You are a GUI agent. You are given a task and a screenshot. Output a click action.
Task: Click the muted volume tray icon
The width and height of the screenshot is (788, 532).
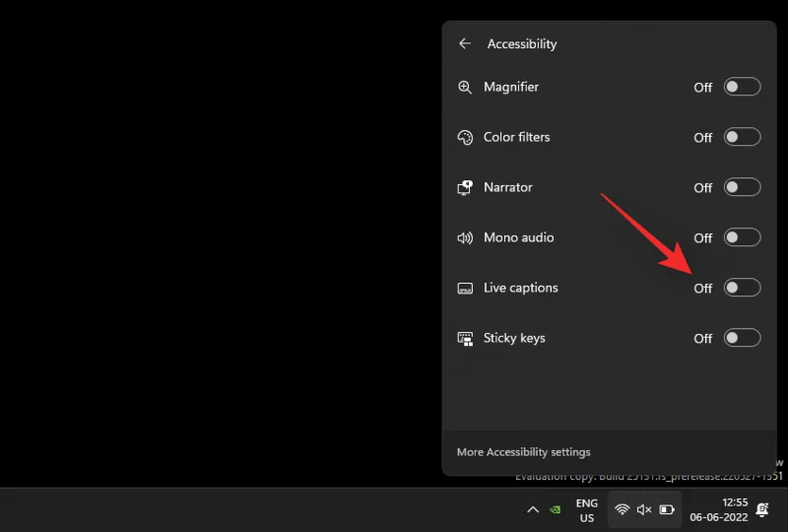(644, 510)
